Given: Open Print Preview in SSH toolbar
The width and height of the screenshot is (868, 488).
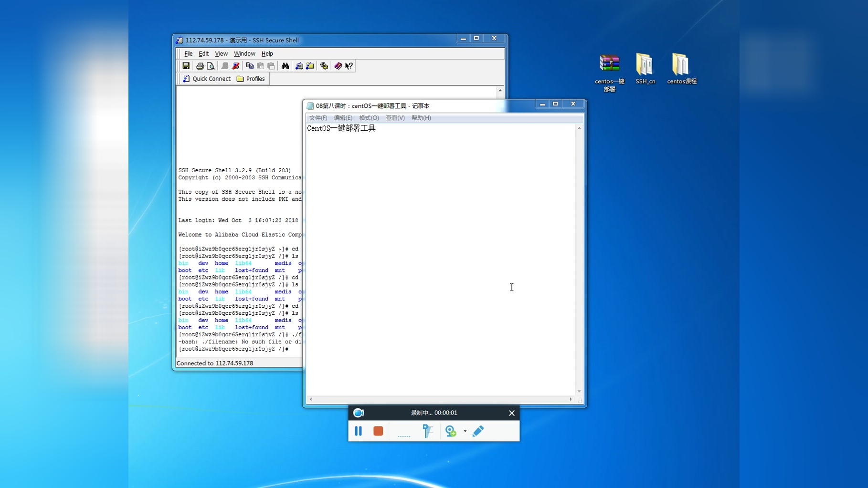Looking at the screenshot, I should click(211, 66).
